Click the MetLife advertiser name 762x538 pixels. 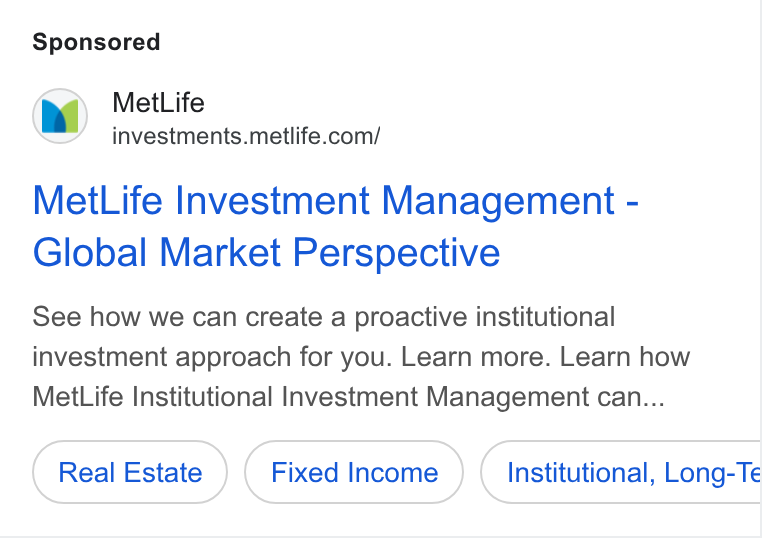pyautogui.click(x=158, y=103)
